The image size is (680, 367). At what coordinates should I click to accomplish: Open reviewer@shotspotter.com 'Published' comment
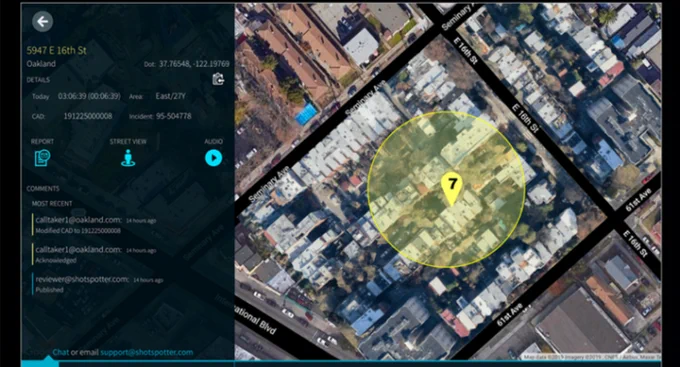pyautogui.click(x=99, y=284)
